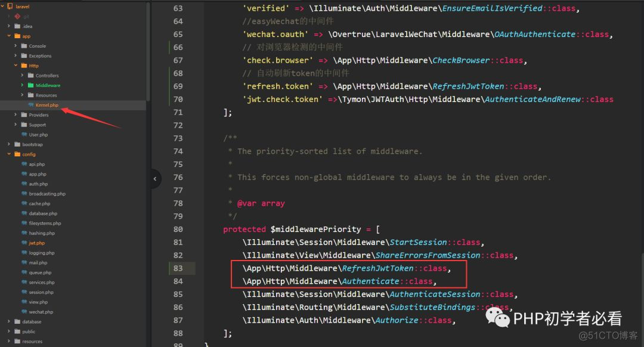Expand the public folder chevron
644x347 pixels.
tap(9, 331)
